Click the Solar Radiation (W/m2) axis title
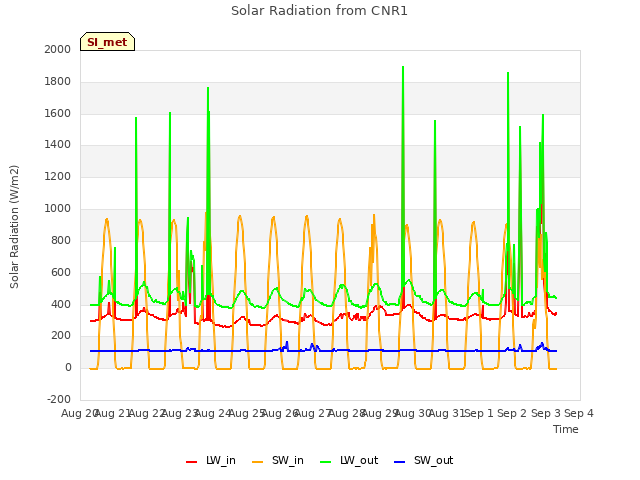Image resolution: width=640 pixels, height=480 pixels. pyautogui.click(x=14, y=227)
